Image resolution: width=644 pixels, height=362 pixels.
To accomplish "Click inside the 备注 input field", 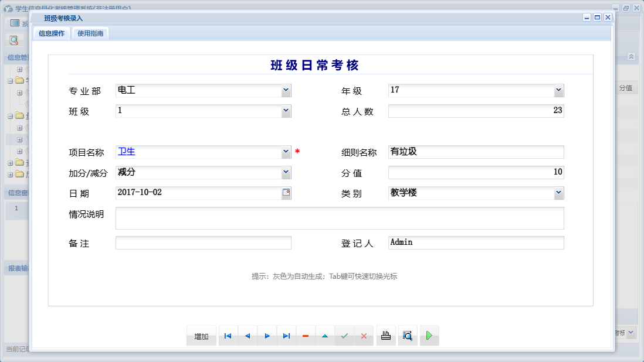I will click(202, 242).
